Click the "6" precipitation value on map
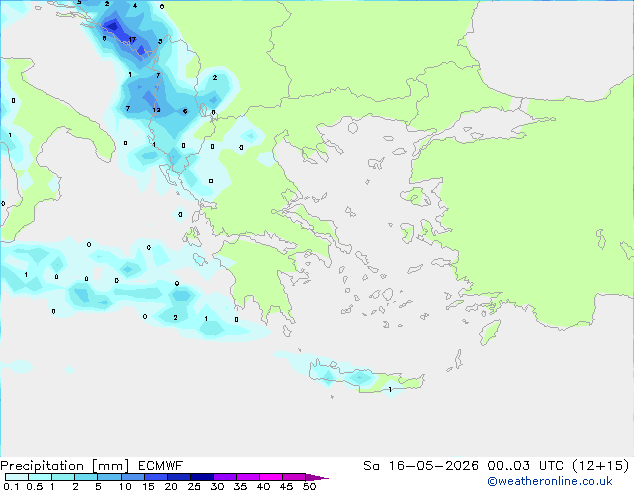Screen dimensions: 634x490 pos(185,111)
